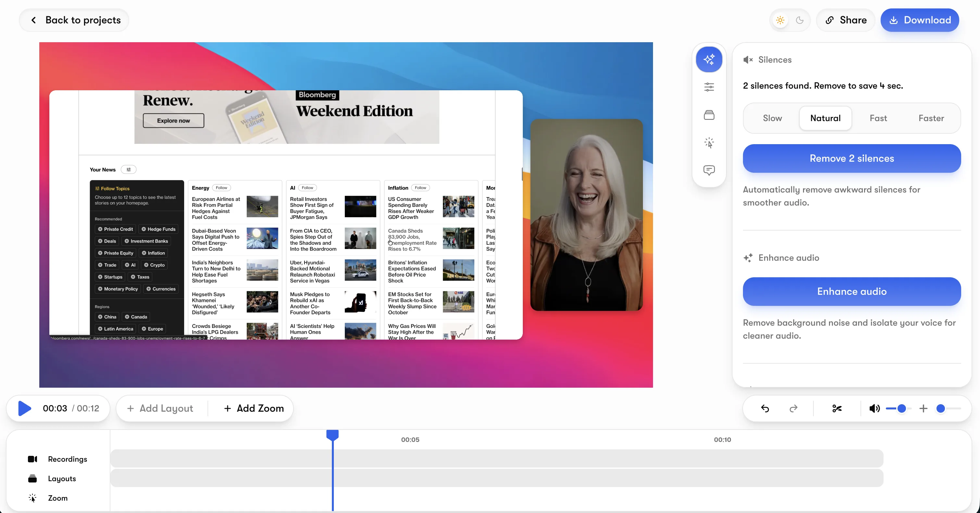Viewport: 980px width, 513px height.
Task: Click the 00:05 timeline ruler mark
Action: pyautogui.click(x=410, y=440)
